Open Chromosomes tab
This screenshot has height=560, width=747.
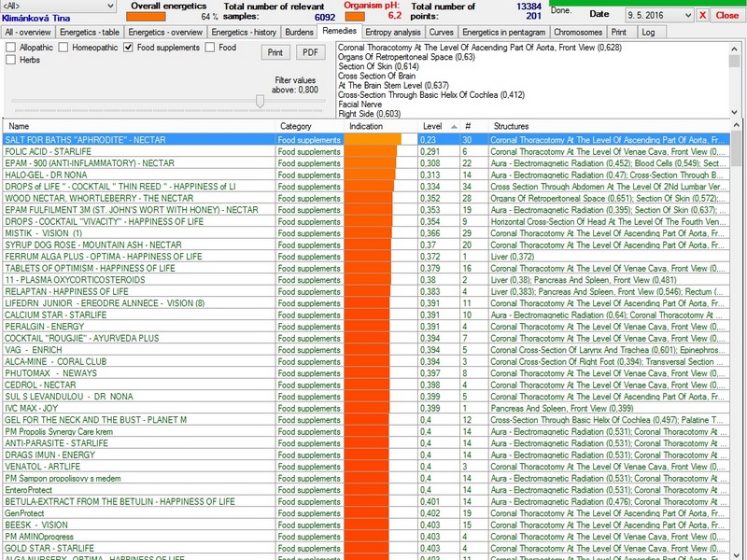[578, 32]
